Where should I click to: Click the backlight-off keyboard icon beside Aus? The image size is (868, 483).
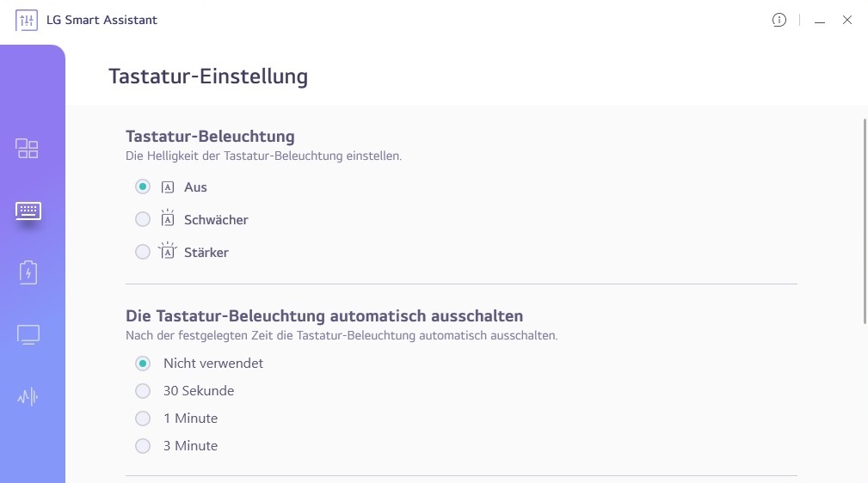(x=168, y=187)
